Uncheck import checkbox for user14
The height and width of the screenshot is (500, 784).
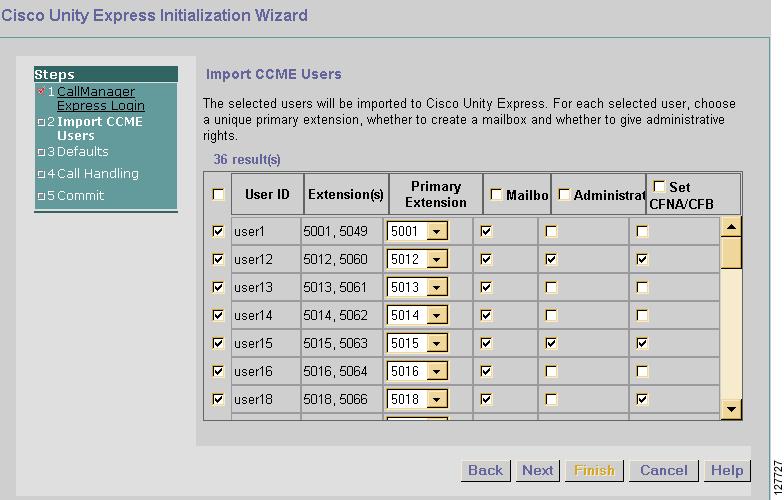coord(218,315)
